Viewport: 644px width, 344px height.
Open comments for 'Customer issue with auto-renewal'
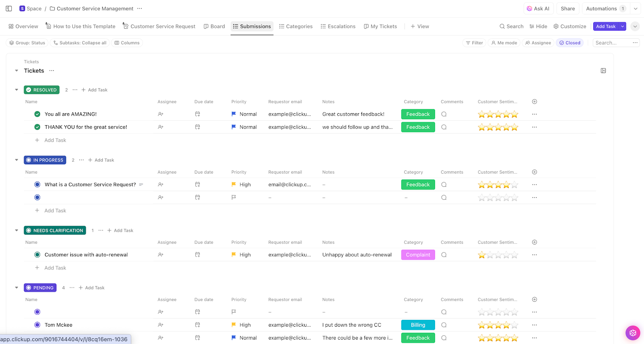(x=444, y=255)
